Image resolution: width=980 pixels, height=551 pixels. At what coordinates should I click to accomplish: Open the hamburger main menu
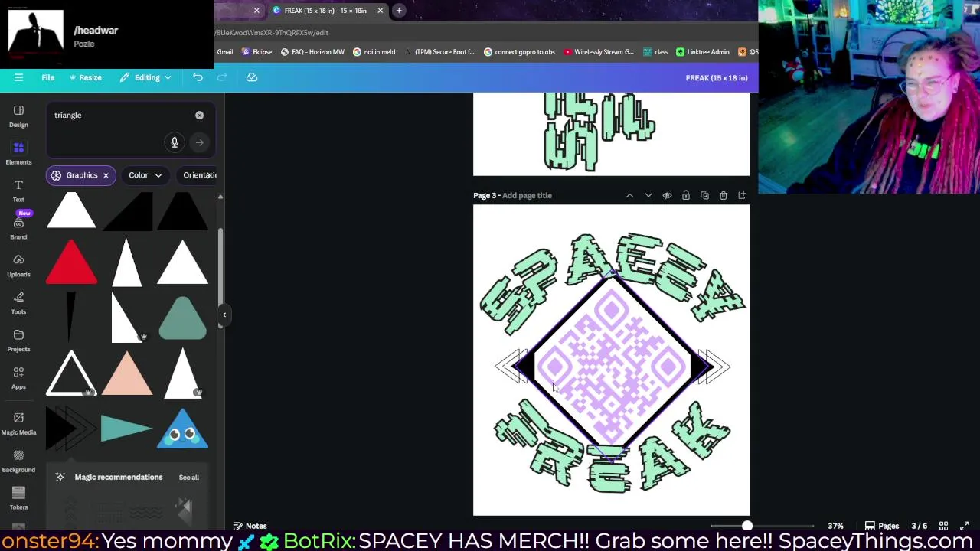click(18, 77)
